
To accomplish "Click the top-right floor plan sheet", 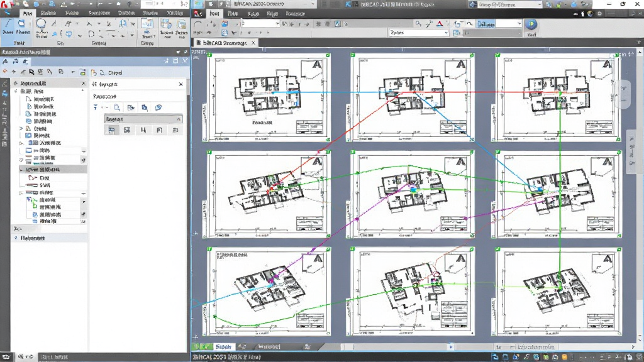I will (558, 97).
